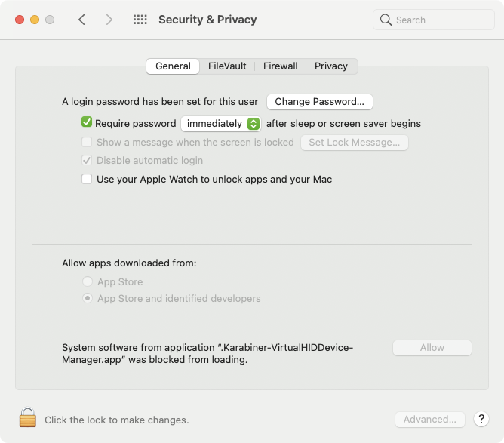Viewport: 504px width, 443px height.
Task: Open the immediately password delay dropdown
Action: (221, 123)
